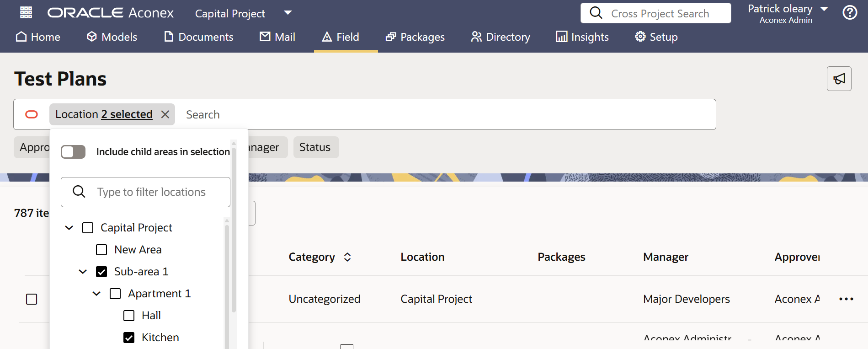Viewport: 868px width, 349px height.
Task: Remove the Location filter with X icon
Action: tap(165, 114)
